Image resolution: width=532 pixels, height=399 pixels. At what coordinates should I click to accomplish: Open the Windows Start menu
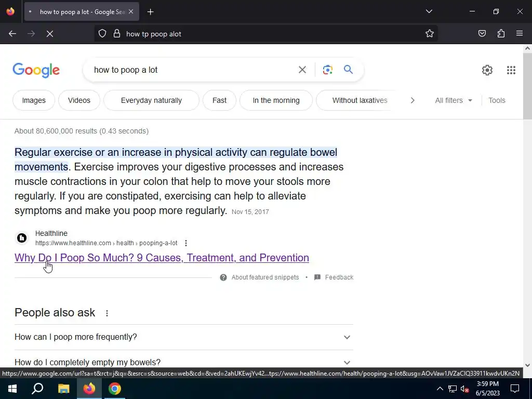(x=12, y=389)
